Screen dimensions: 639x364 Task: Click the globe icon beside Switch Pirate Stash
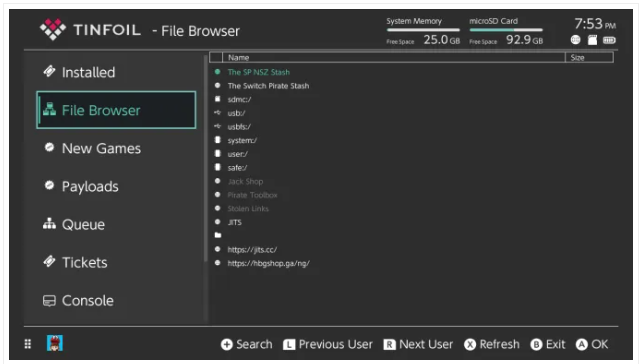(x=218, y=86)
